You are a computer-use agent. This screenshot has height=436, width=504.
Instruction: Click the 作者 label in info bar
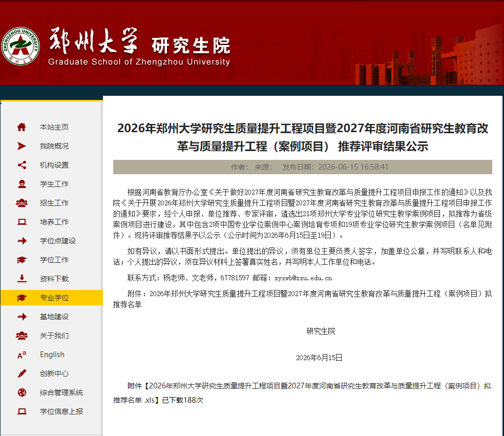(240, 167)
